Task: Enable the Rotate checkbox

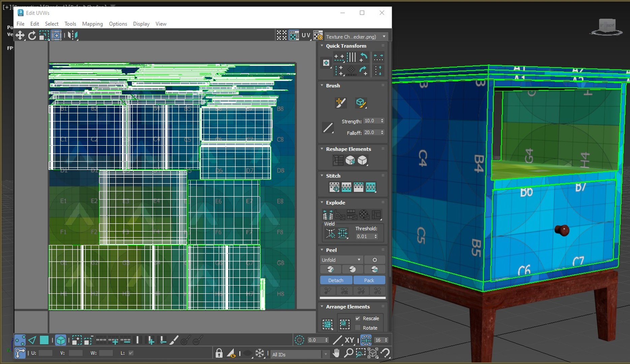Action: click(x=358, y=328)
